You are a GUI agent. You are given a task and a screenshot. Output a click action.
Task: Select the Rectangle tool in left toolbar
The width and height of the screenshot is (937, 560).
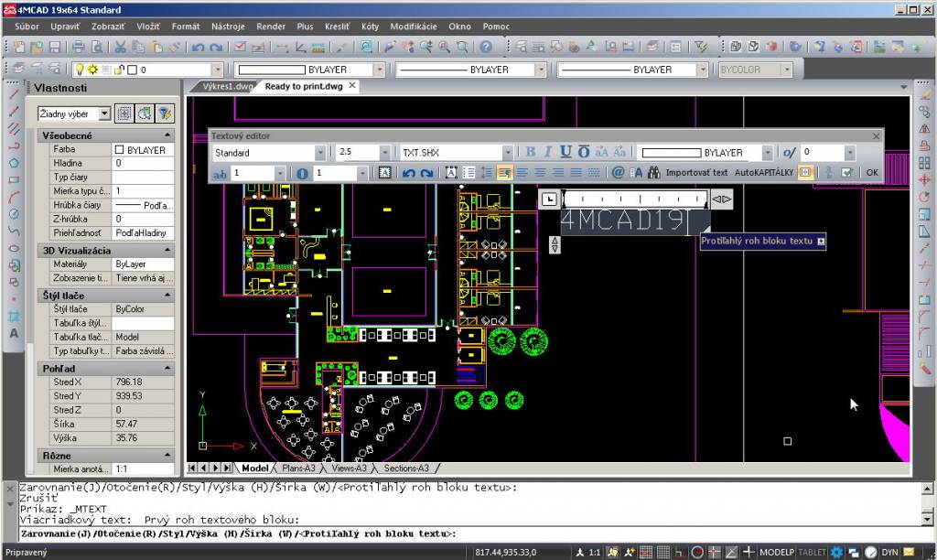(14, 179)
